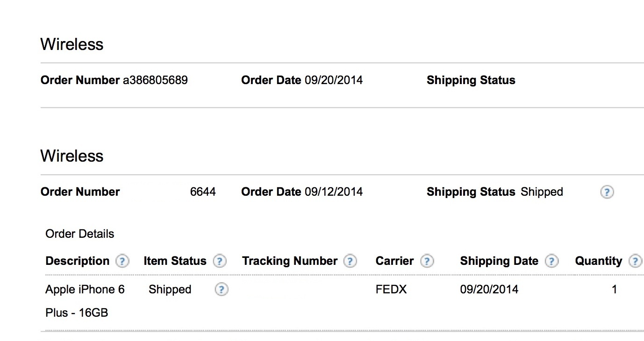Click the Shipped item status text

pos(170,290)
